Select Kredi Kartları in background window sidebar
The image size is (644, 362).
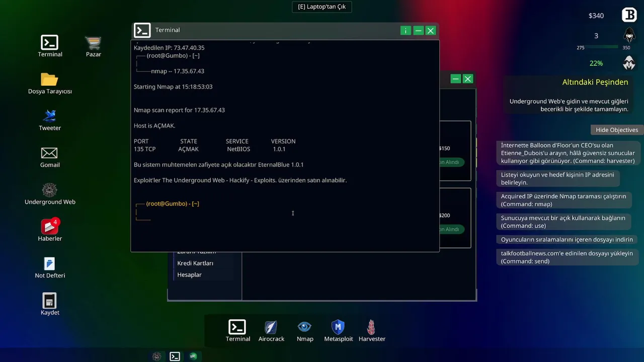tap(195, 263)
